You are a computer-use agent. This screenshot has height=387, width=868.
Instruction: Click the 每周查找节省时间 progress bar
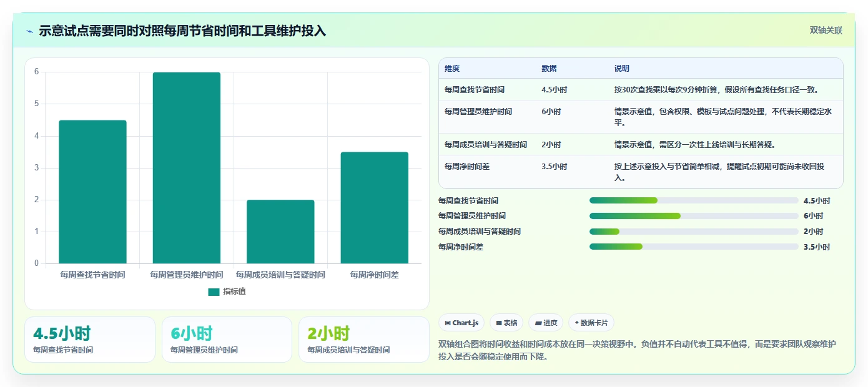point(694,200)
